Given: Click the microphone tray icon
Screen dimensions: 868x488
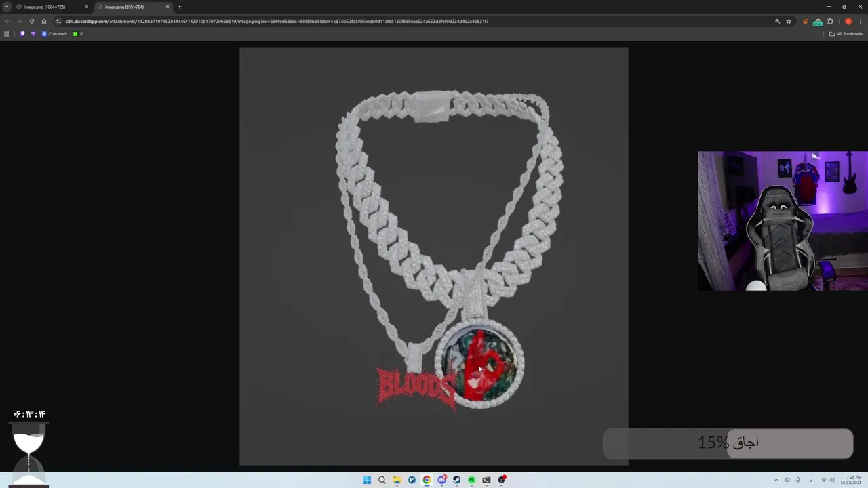Looking at the screenshot, I should 798,480.
